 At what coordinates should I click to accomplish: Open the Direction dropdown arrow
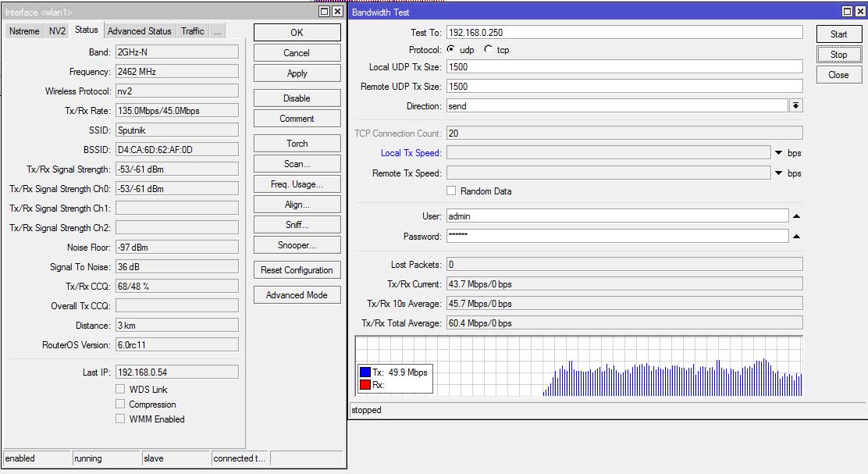pyautogui.click(x=795, y=105)
